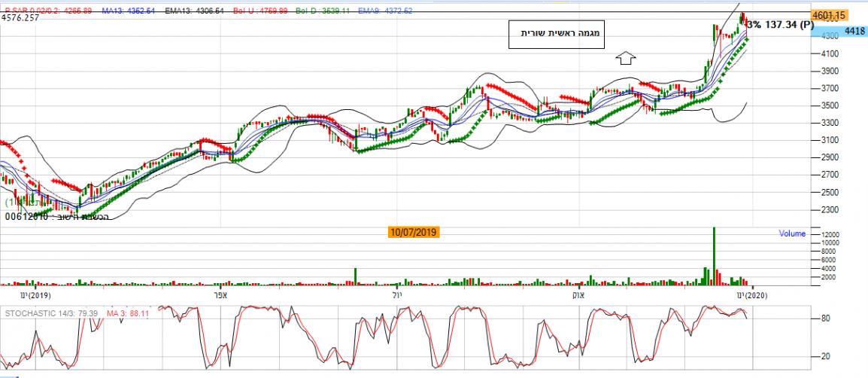The height and width of the screenshot is (378, 868).
Task: Click the P SAR 0.02/0.2 indicator label
Action: coord(47,10)
